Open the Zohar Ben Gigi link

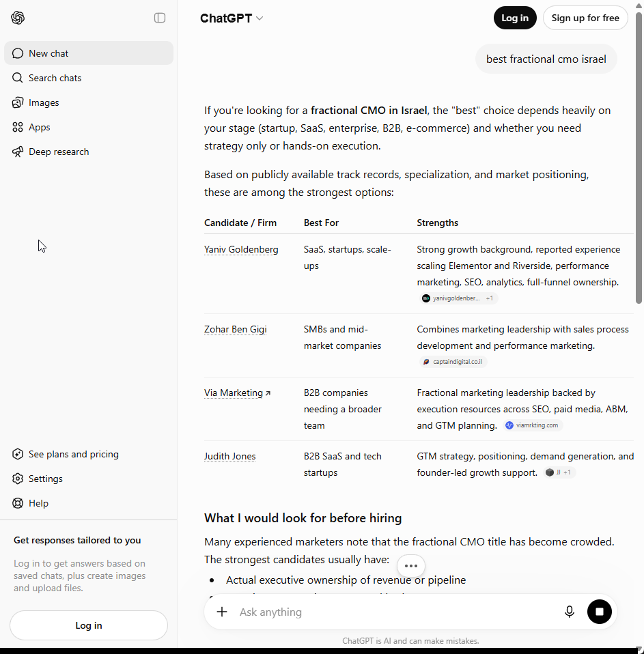point(236,330)
